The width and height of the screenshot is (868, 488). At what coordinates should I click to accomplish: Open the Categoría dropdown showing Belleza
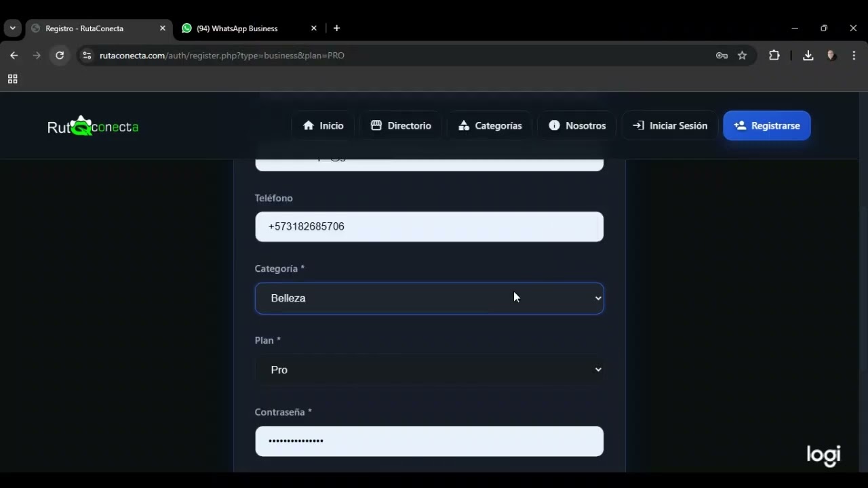click(429, 298)
